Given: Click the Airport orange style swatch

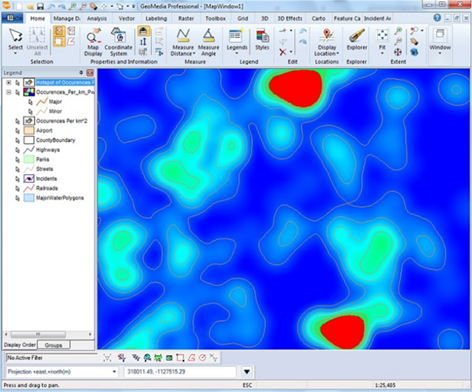Looking at the screenshot, I should [x=29, y=131].
